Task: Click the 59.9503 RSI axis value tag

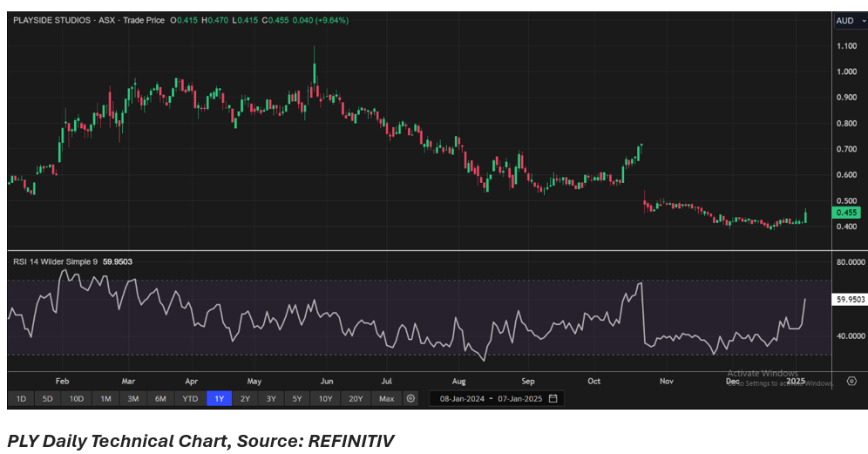Action: coord(850,300)
